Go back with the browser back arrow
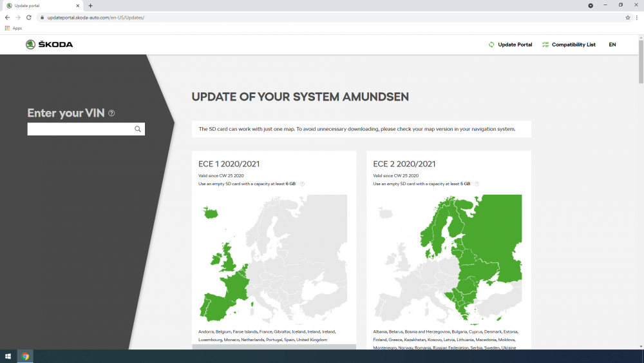 [7, 17]
